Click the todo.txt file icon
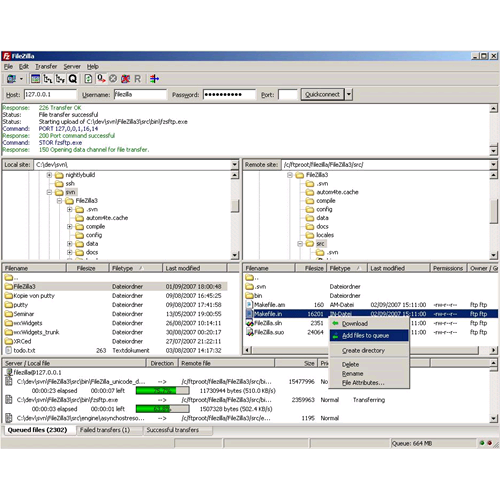Image resolution: width=500 pixels, height=500 pixels. point(9,350)
